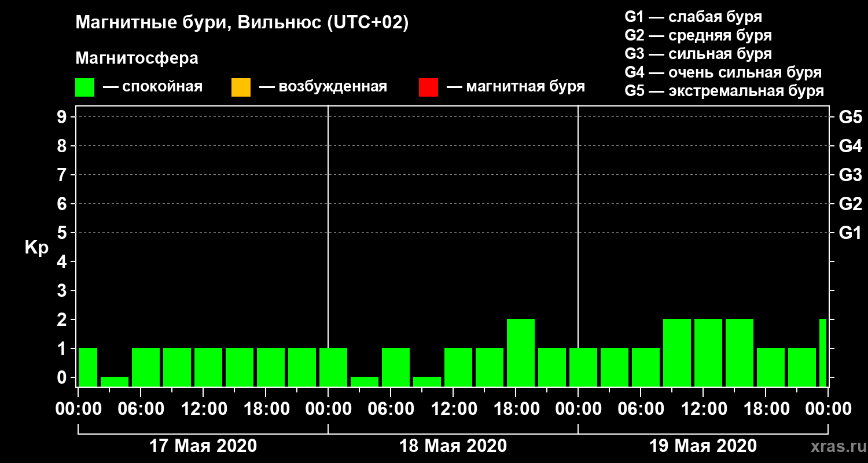The width and height of the screenshot is (868, 463).
Task: Click the first bar at 00:00 on 17 May
Action: pyautogui.click(x=88, y=367)
